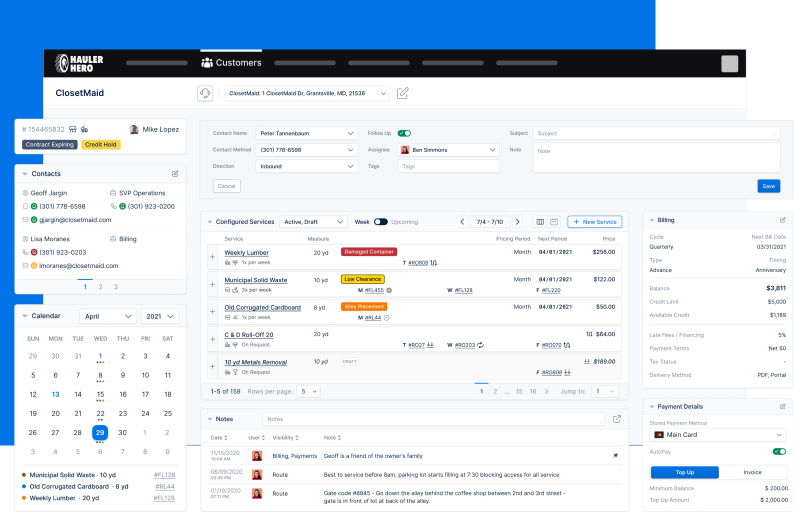Click the Hauler Hero logo
This screenshot has width=794, height=513.
[79, 63]
